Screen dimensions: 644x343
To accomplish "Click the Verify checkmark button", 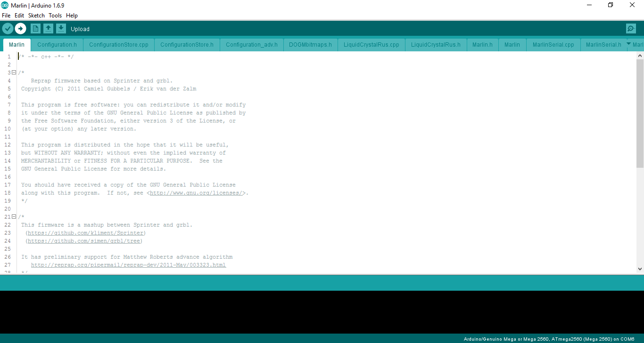I will tap(8, 29).
